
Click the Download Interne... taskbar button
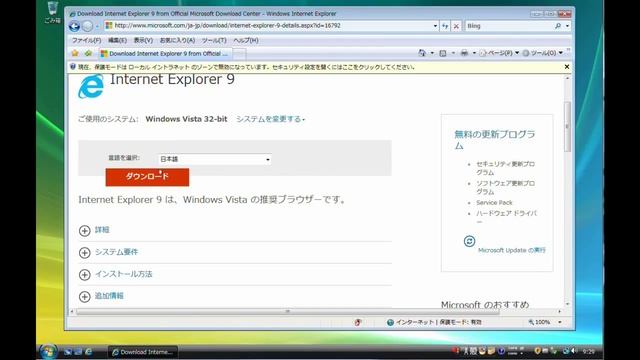coord(143,352)
